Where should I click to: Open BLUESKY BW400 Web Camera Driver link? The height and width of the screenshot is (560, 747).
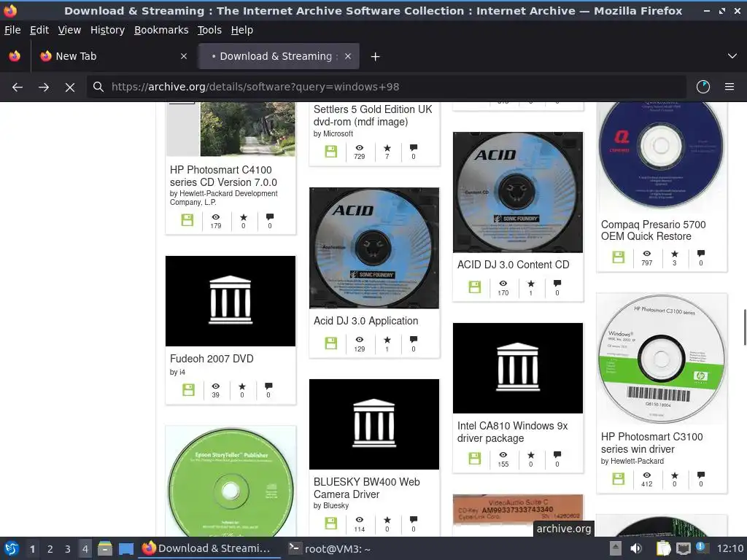(366, 488)
